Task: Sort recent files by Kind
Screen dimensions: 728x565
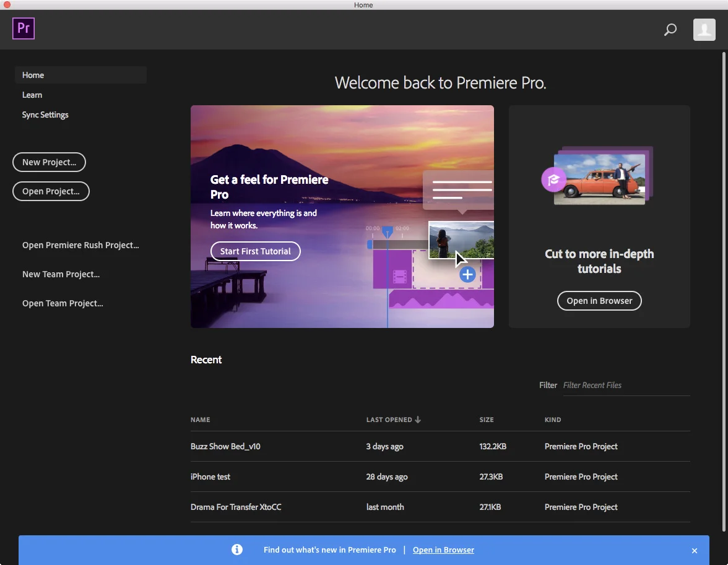Action: coord(552,420)
